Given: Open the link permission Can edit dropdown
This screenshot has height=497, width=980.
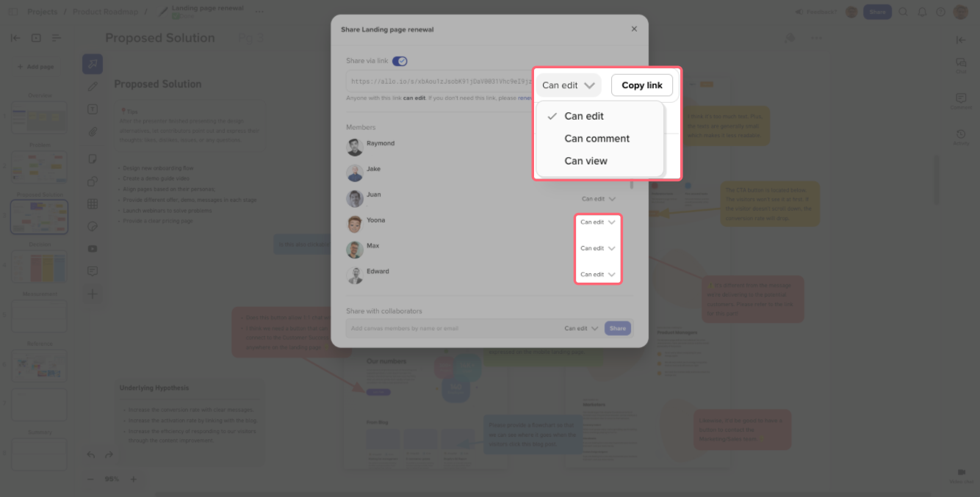Looking at the screenshot, I should point(569,85).
